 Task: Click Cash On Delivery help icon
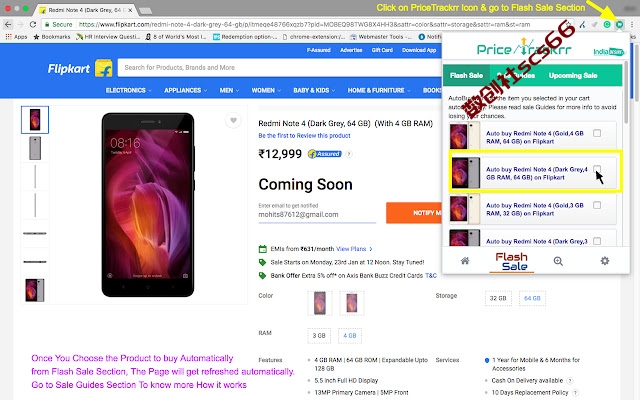[570, 380]
